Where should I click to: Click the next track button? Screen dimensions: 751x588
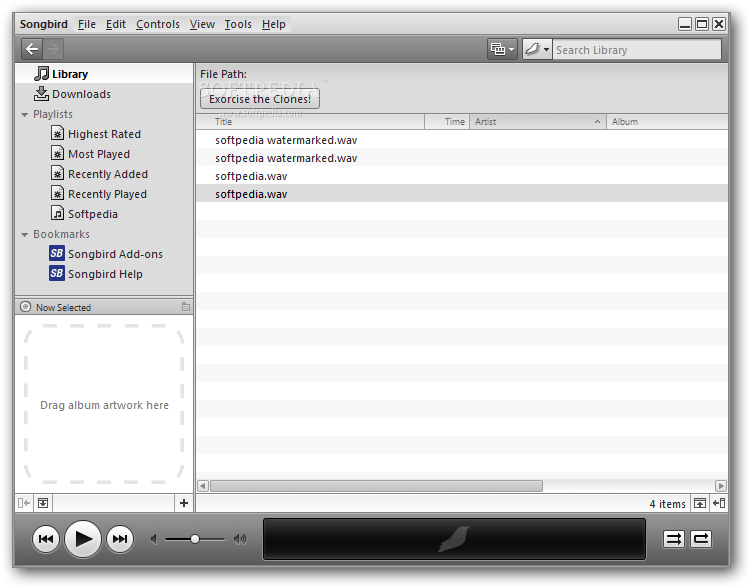[x=120, y=539]
